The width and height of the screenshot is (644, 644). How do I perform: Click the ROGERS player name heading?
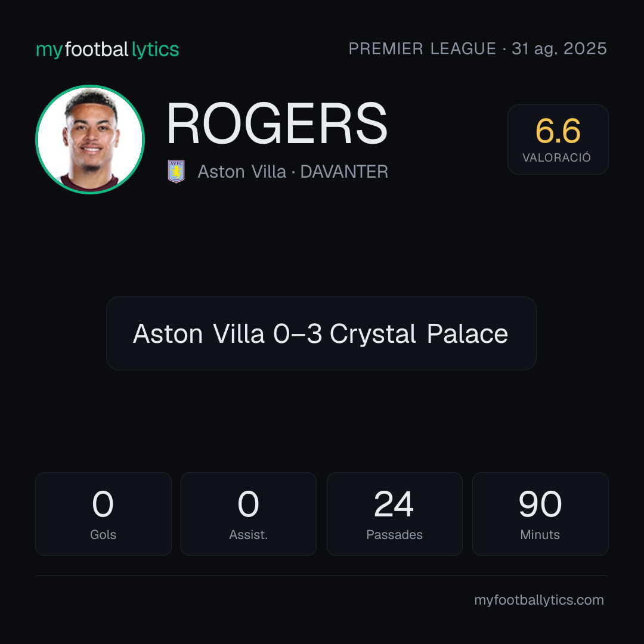277,123
